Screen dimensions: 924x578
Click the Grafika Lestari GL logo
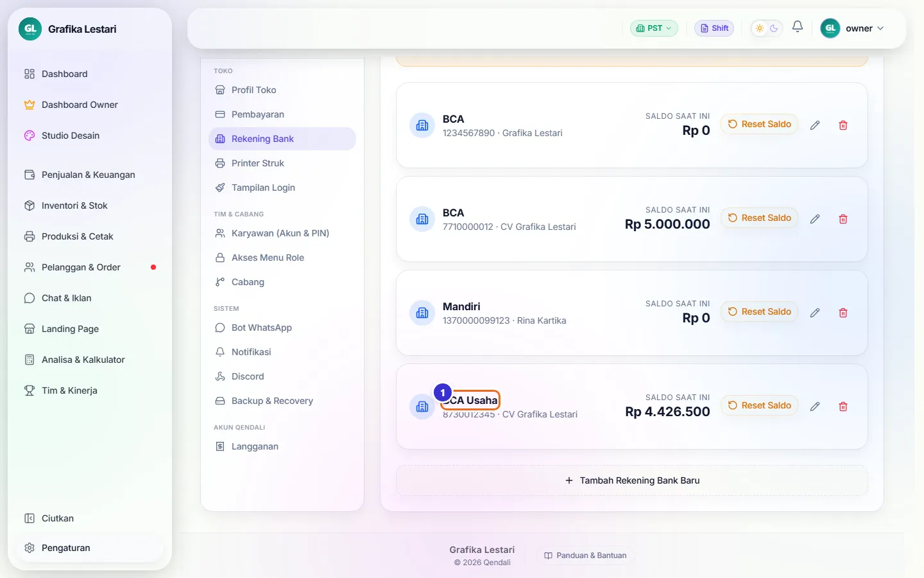[30, 29]
